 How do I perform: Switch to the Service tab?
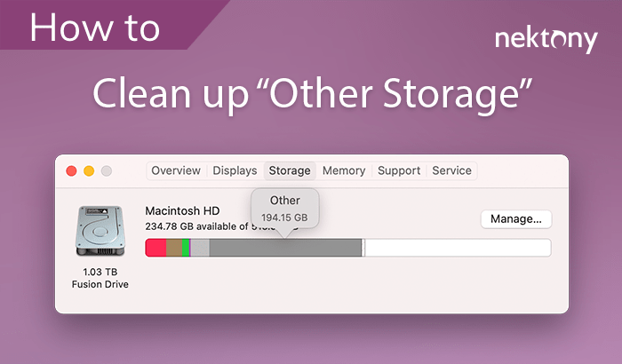(x=451, y=170)
